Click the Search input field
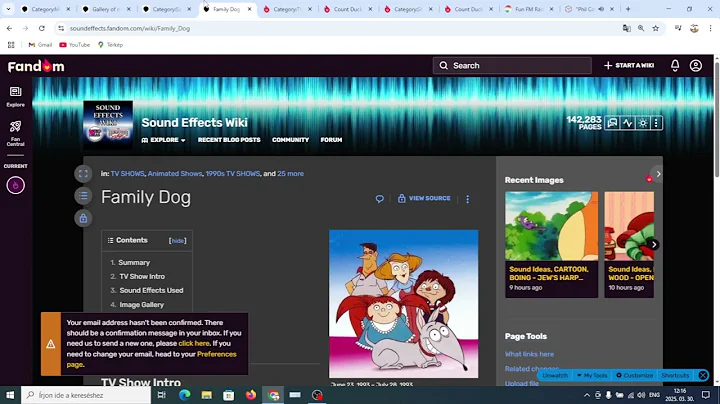The width and height of the screenshot is (720, 404). coord(512,66)
